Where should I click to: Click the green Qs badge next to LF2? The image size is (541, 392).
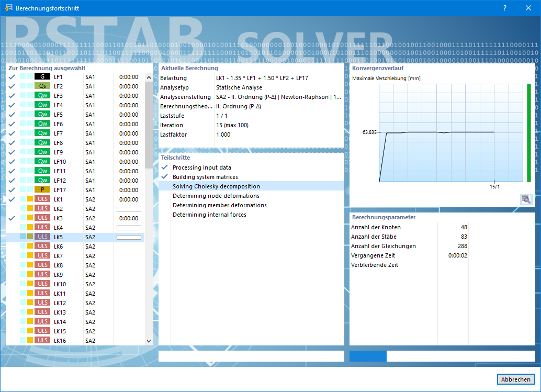(x=43, y=86)
